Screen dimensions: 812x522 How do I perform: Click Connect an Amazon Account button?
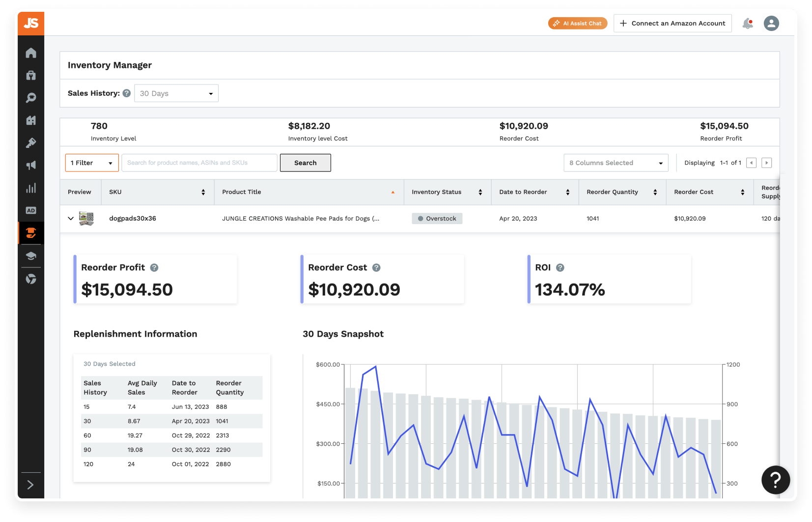pos(672,23)
